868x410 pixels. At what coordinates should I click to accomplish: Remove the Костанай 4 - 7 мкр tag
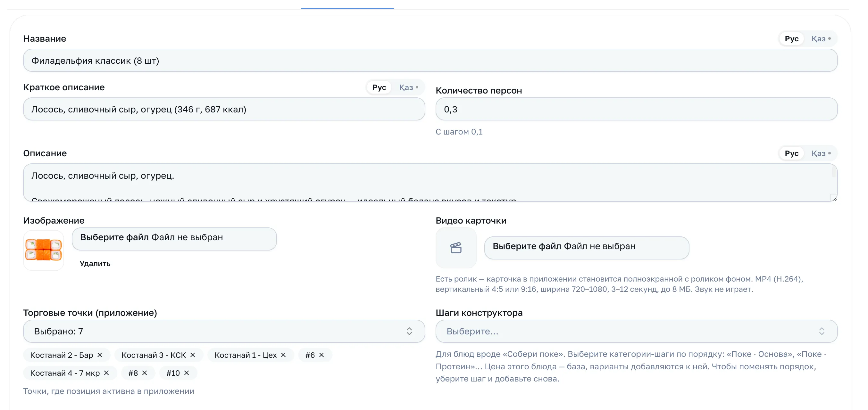(x=106, y=373)
